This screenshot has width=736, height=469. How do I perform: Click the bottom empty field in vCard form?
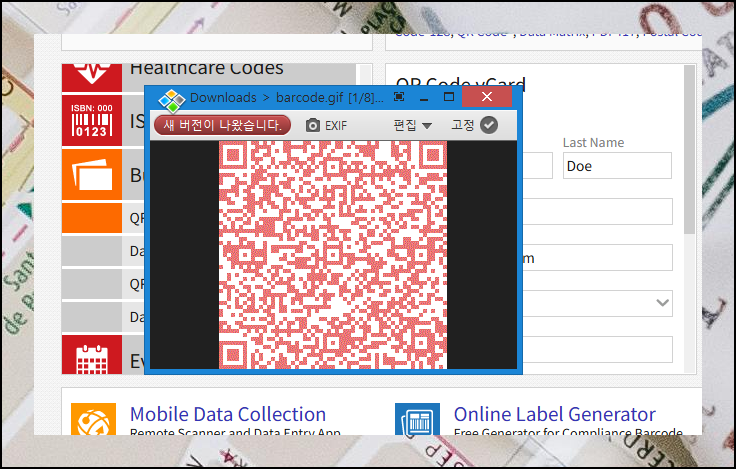pyautogui.click(x=597, y=349)
